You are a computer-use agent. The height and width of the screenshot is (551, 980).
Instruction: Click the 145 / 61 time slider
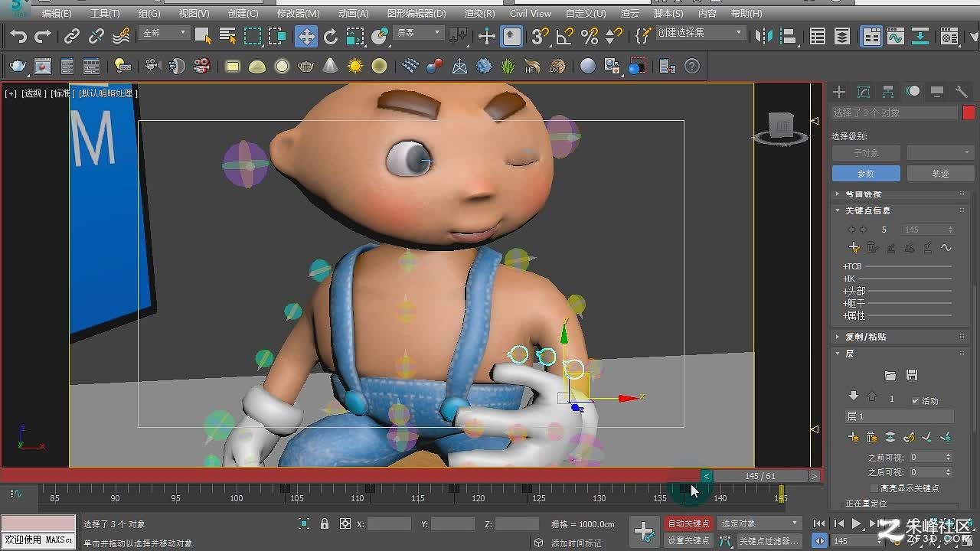pyautogui.click(x=760, y=476)
